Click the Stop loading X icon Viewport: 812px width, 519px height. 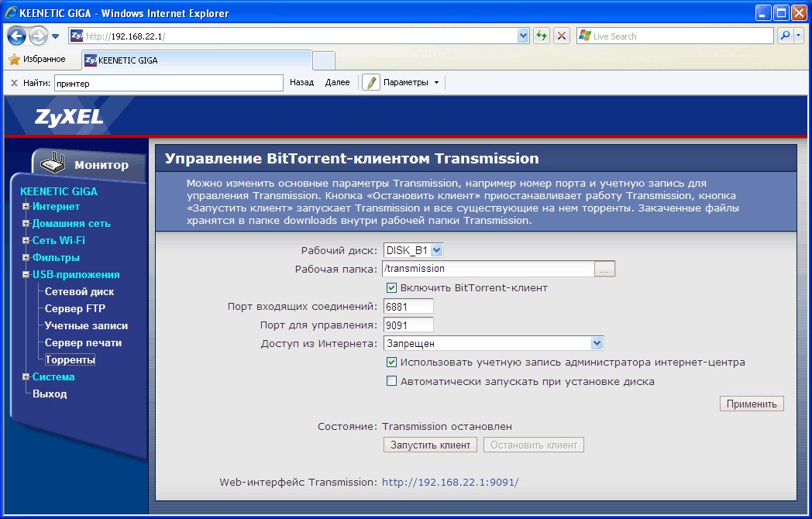(x=562, y=36)
